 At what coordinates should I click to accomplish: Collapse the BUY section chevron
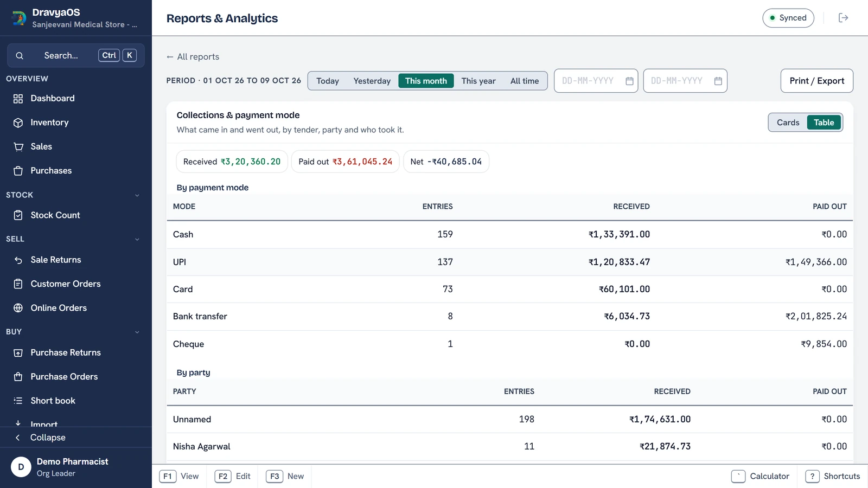coord(137,332)
